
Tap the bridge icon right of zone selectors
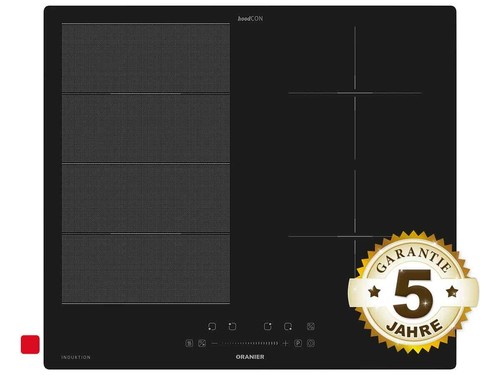(x=311, y=326)
